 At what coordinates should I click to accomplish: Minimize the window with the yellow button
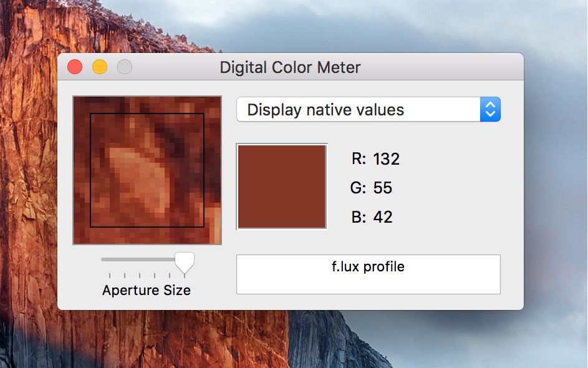(x=100, y=67)
